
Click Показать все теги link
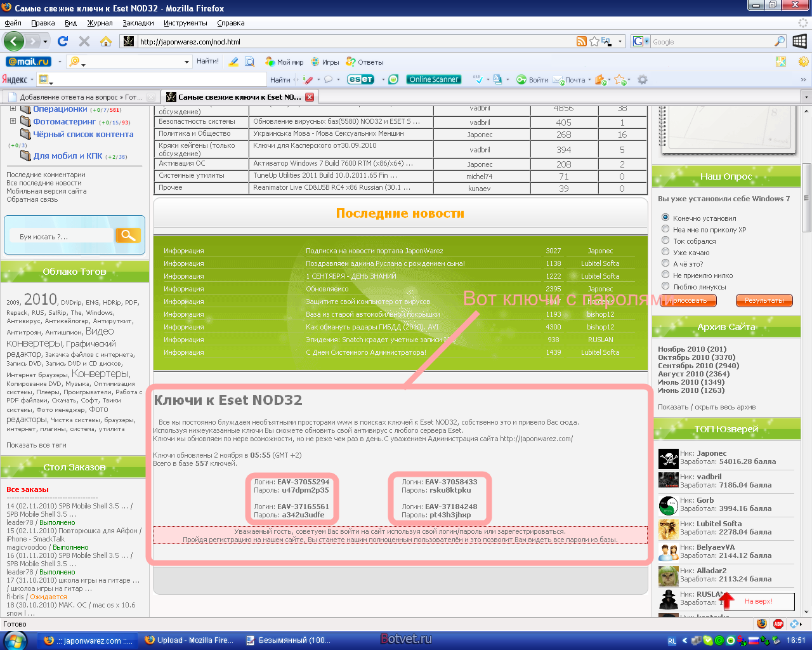coord(36,445)
